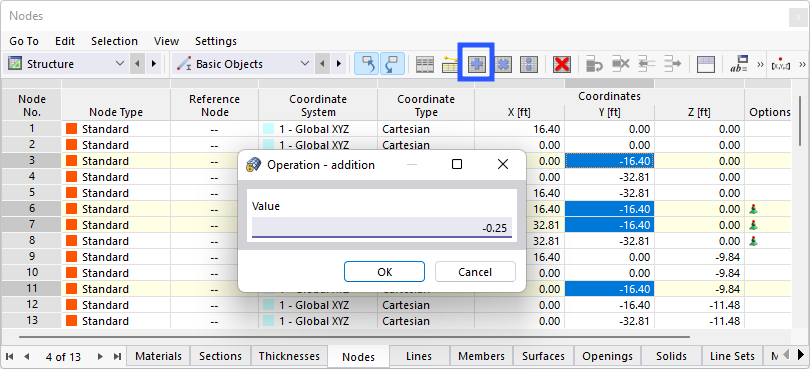Go to previous Structure category arrow

click(x=137, y=64)
